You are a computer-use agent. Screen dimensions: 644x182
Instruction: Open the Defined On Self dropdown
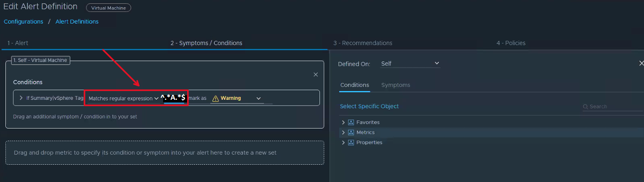click(x=410, y=64)
